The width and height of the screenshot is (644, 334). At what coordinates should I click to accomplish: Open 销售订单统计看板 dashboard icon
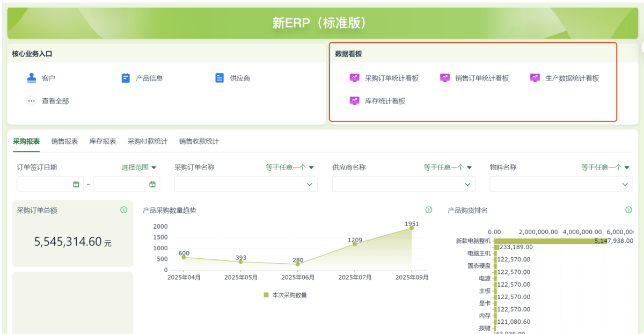coord(445,78)
